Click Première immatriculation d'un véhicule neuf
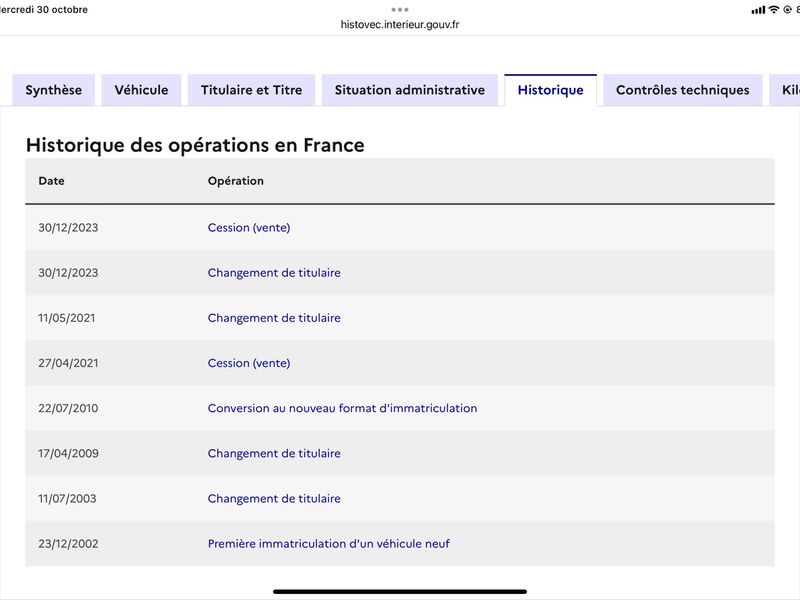Screen dimensions: 800x600 pyautogui.click(x=329, y=544)
